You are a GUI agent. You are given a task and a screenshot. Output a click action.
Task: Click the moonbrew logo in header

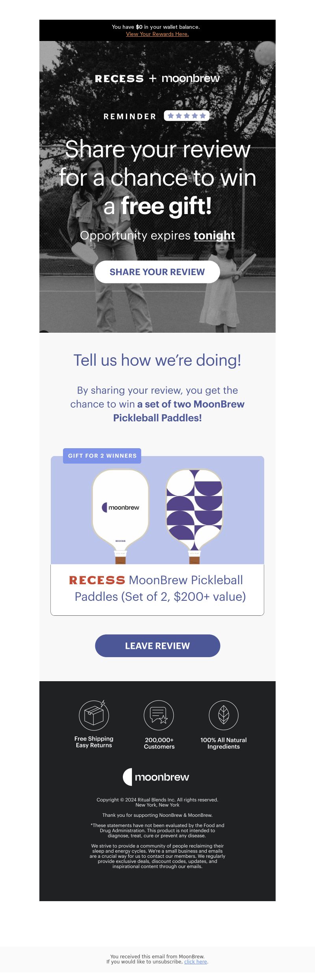pyautogui.click(x=191, y=78)
